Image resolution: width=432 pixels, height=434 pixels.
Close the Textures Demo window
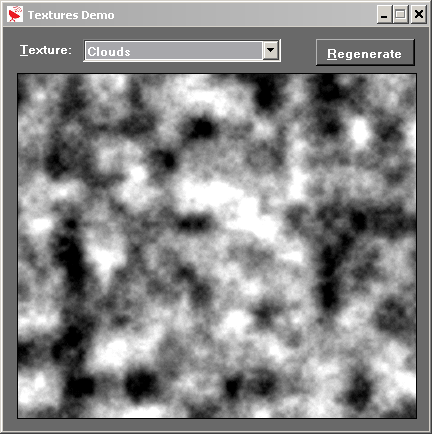(418, 15)
